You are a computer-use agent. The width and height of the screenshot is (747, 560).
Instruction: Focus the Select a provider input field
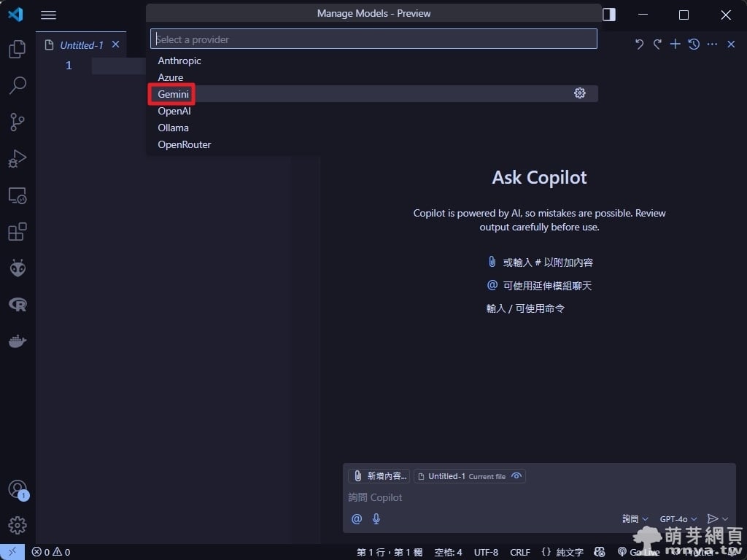pyautogui.click(x=373, y=39)
